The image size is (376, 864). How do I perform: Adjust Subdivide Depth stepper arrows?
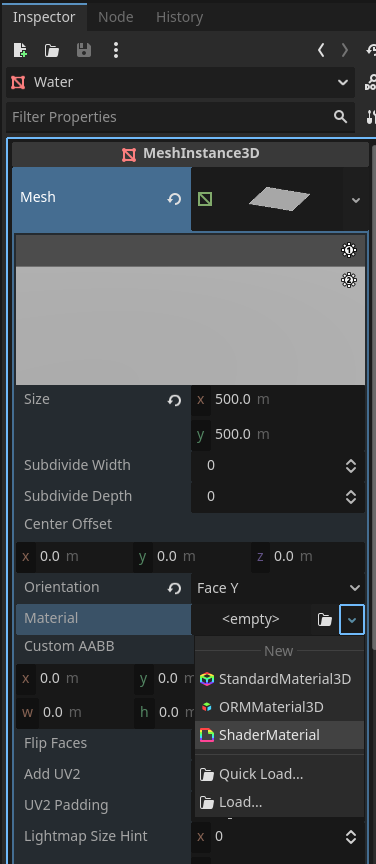(351, 497)
